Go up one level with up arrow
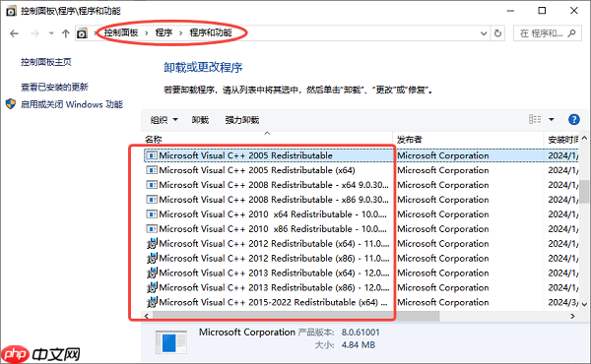591x364 pixels. coord(66,33)
